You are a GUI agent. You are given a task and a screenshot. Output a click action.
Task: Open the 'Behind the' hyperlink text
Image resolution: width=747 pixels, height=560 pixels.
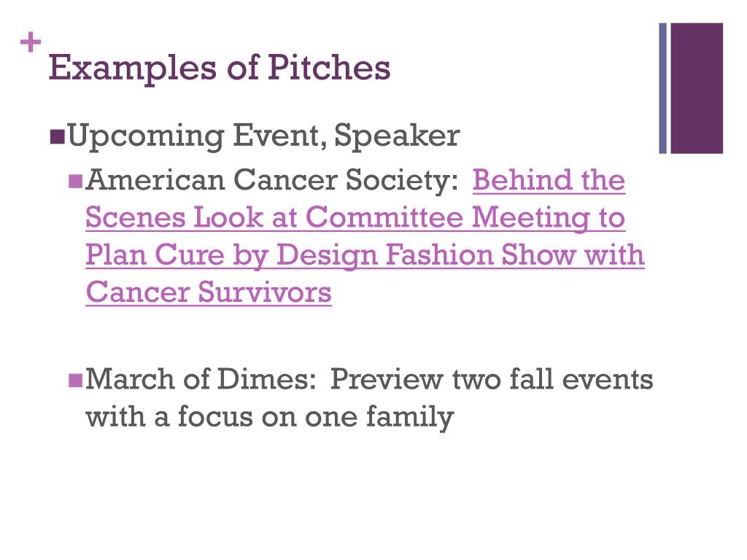pyautogui.click(x=549, y=181)
